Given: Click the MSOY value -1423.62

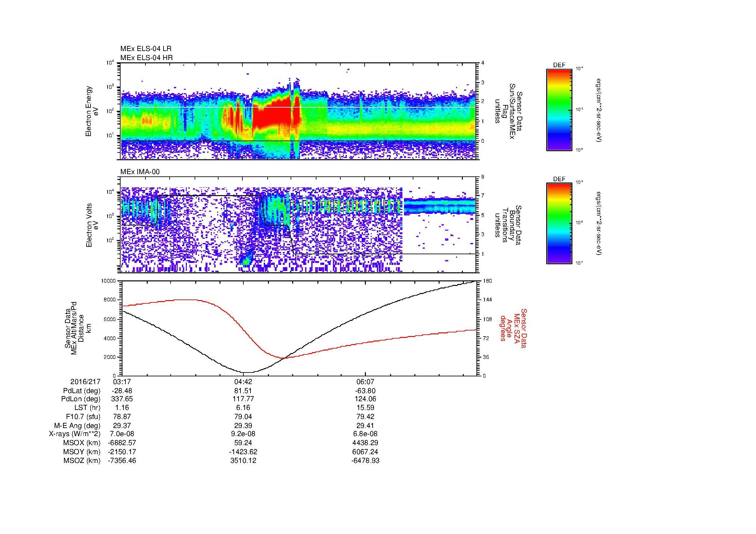Looking at the screenshot, I should [243, 452].
